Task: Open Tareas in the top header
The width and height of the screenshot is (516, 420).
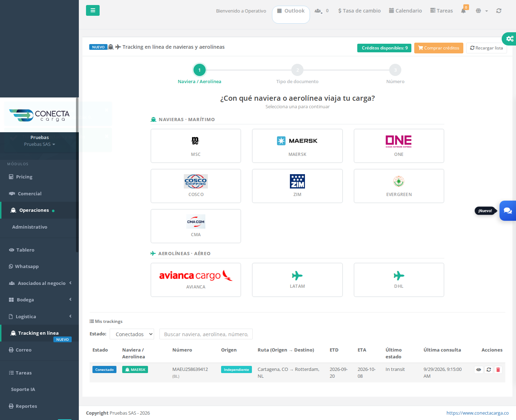Action: (x=441, y=11)
